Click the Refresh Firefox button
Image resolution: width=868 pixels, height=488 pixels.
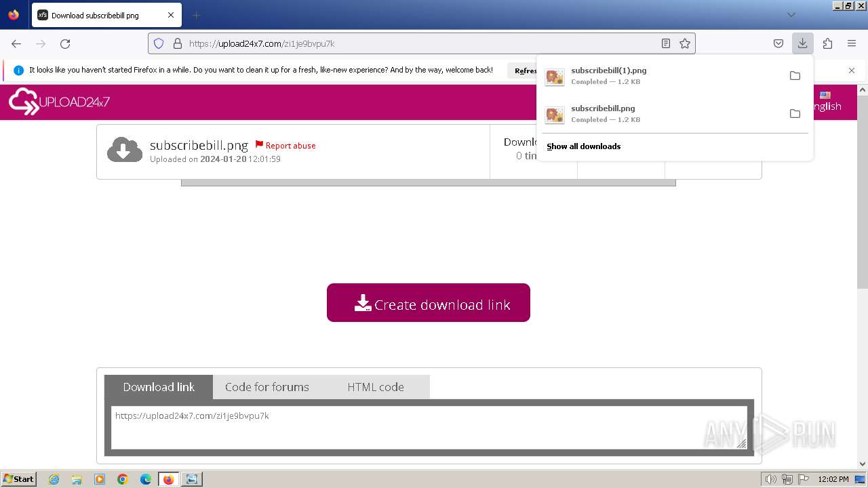(x=522, y=70)
